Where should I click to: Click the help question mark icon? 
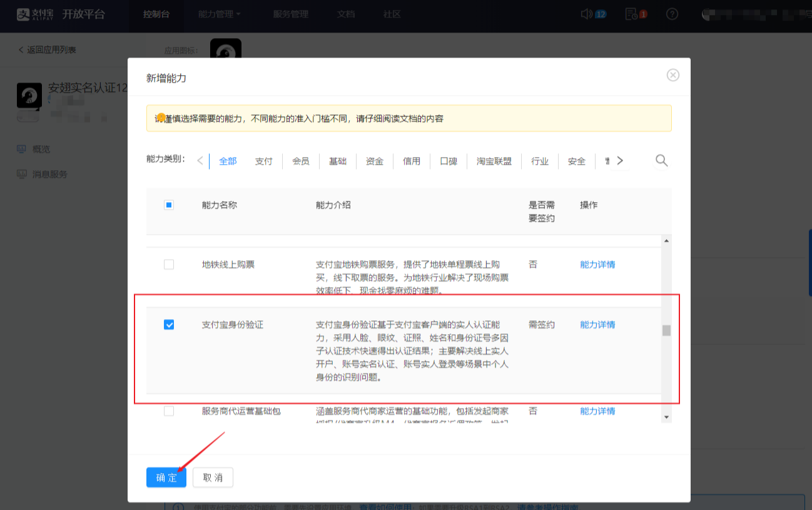click(672, 14)
